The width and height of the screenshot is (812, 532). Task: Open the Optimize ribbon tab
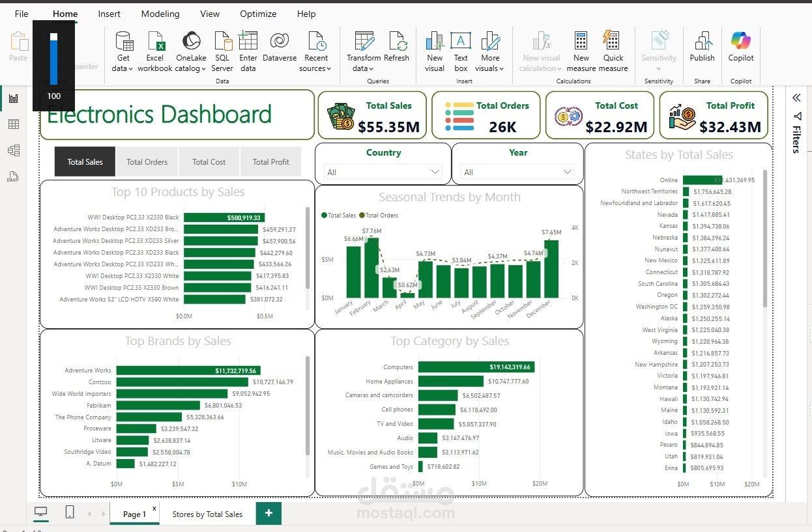[258, 14]
